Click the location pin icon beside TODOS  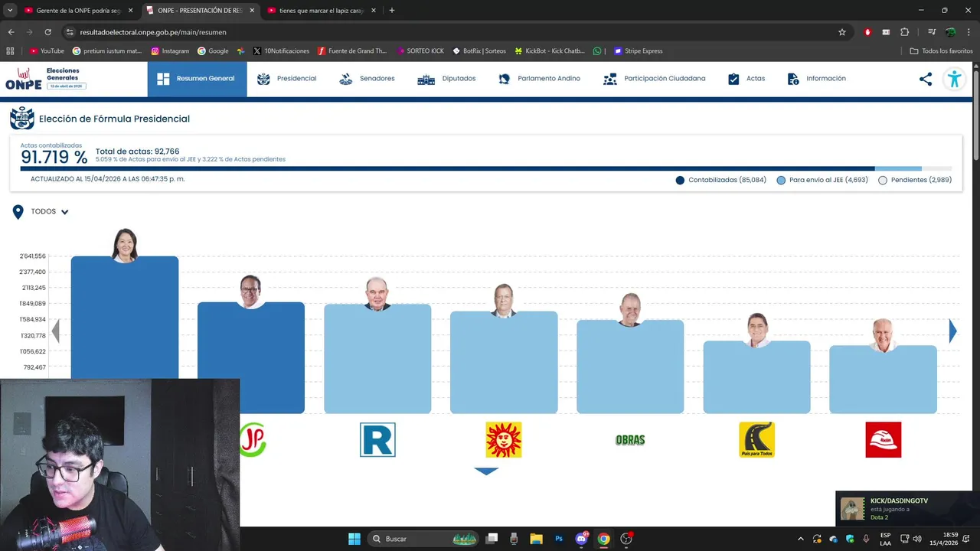(18, 212)
